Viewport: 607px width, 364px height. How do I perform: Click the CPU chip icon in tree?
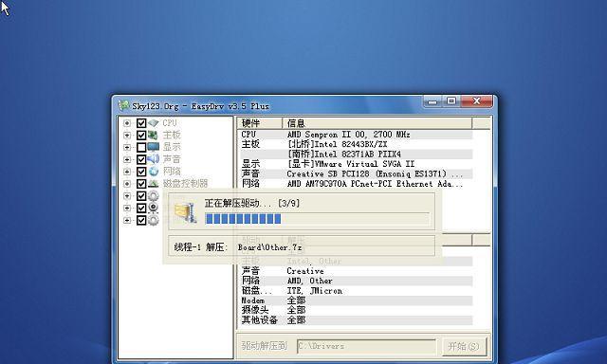tap(154, 123)
